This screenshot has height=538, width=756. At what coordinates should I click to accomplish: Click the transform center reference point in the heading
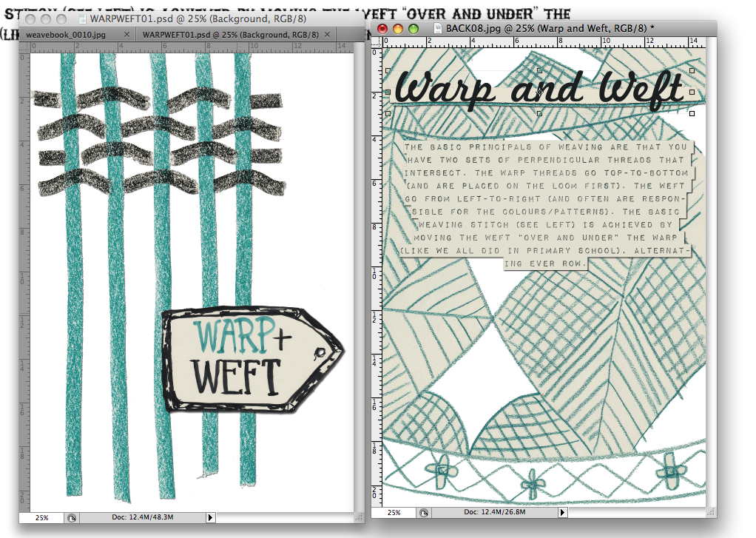[x=540, y=91]
